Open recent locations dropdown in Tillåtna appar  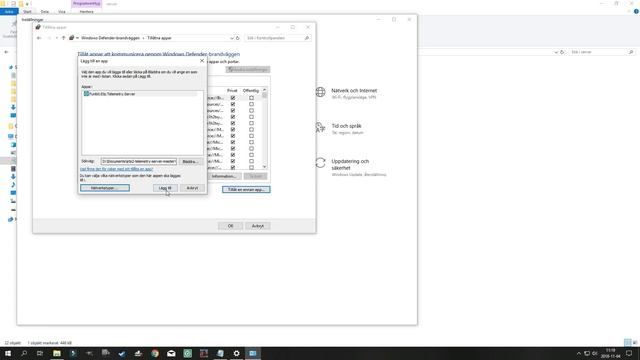click(x=56, y=38)
